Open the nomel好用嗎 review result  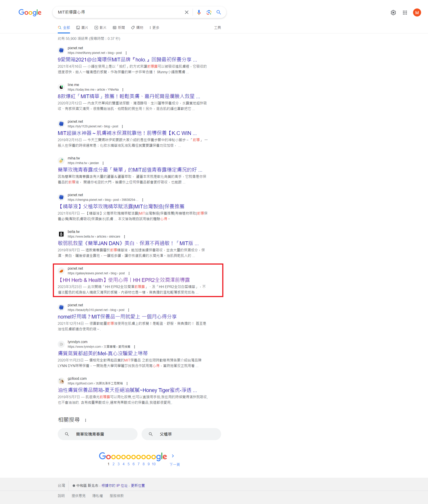tap(117, 317)
